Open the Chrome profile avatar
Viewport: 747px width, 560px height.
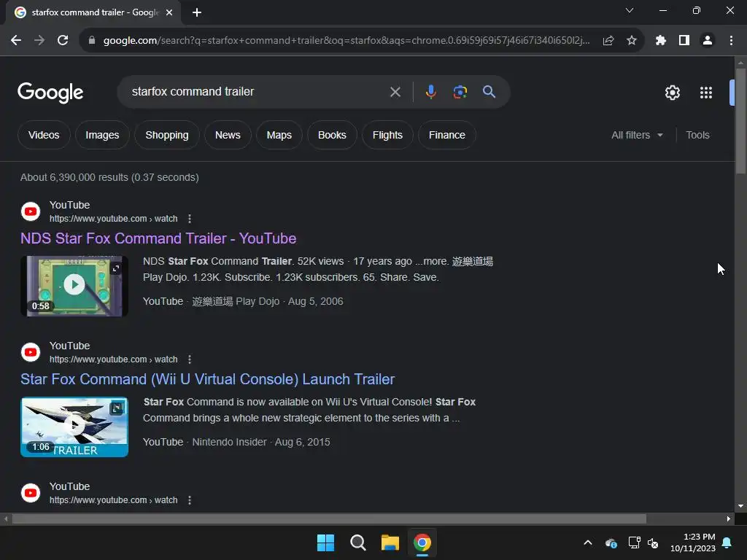click(708, 41)
